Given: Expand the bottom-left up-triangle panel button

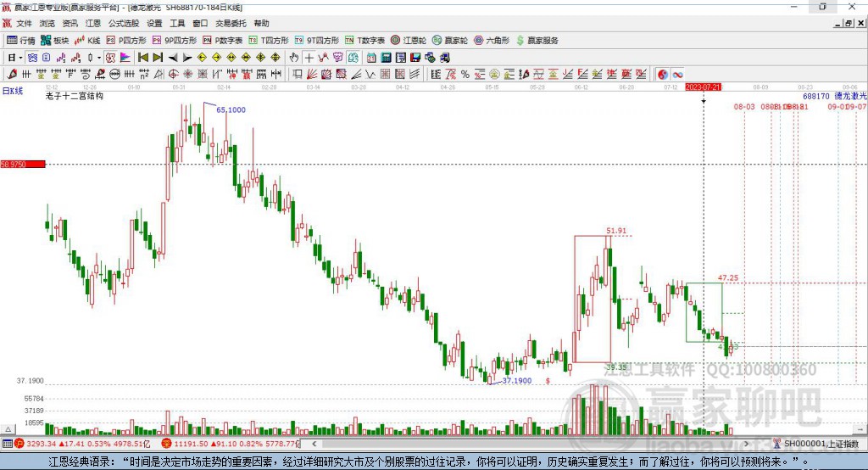Looking at the screenshot, I should (x=8, y=429).
